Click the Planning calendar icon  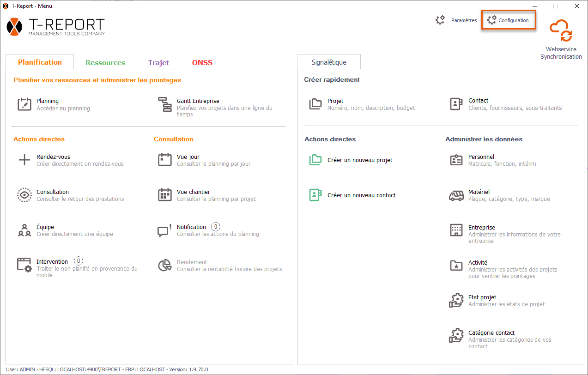click(x=24, y=104)
